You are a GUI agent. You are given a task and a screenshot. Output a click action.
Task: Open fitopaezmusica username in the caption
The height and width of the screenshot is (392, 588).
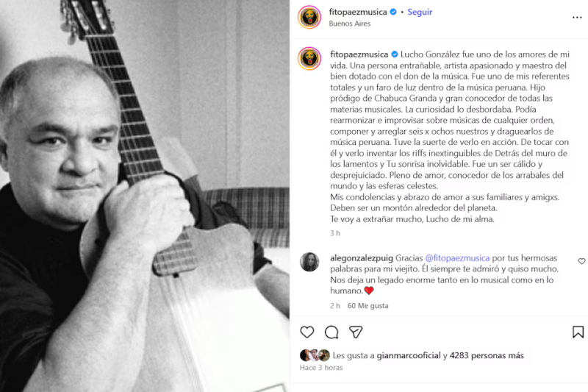click(x=359, y=54)
